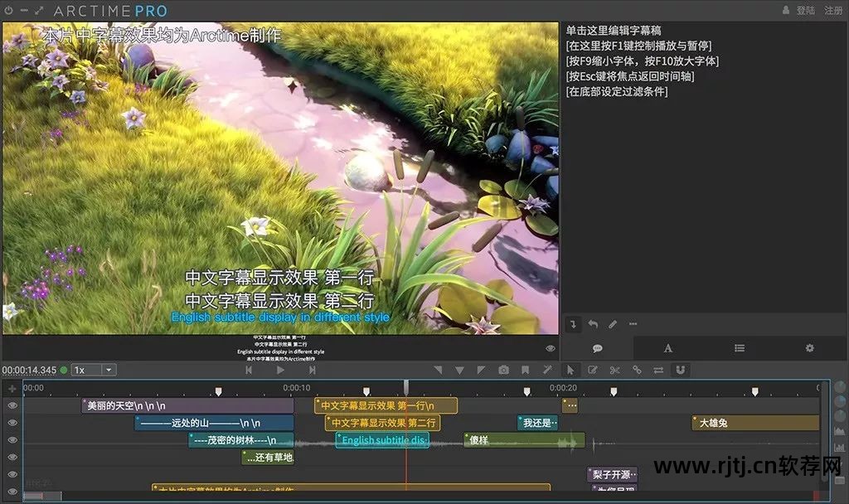The image size is (849, 504).
Task: Hide the track containing ...还有草地
Action: [12, 458]
